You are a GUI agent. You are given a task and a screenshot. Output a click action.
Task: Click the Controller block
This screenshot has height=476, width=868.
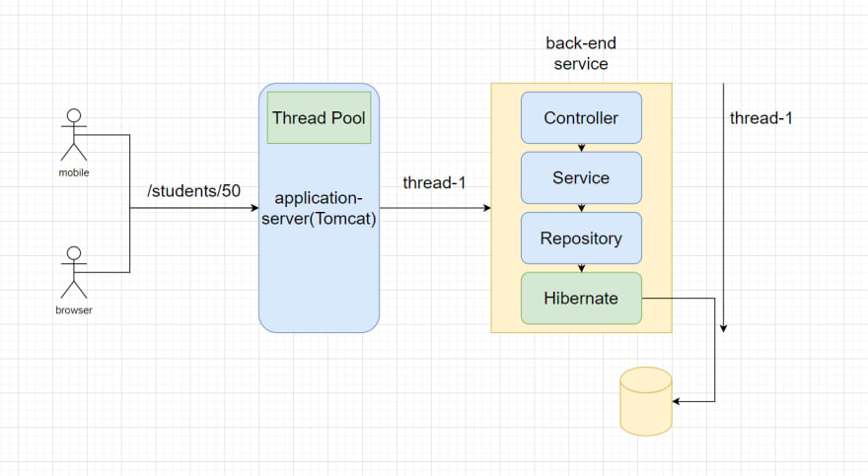581,117
